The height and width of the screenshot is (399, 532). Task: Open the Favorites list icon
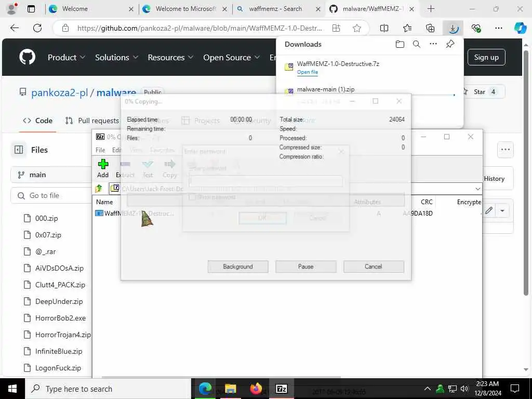[x=407, y=28]
